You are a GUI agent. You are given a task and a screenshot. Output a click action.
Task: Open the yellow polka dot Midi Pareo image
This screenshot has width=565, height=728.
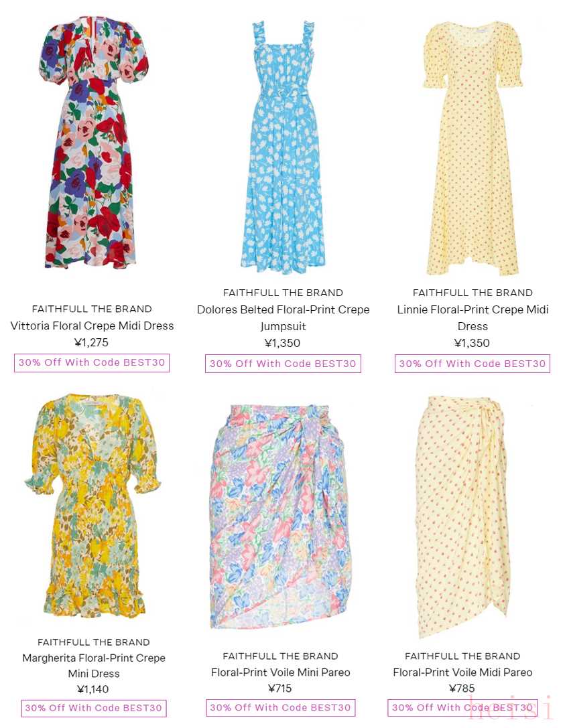[x=462, y=517]
